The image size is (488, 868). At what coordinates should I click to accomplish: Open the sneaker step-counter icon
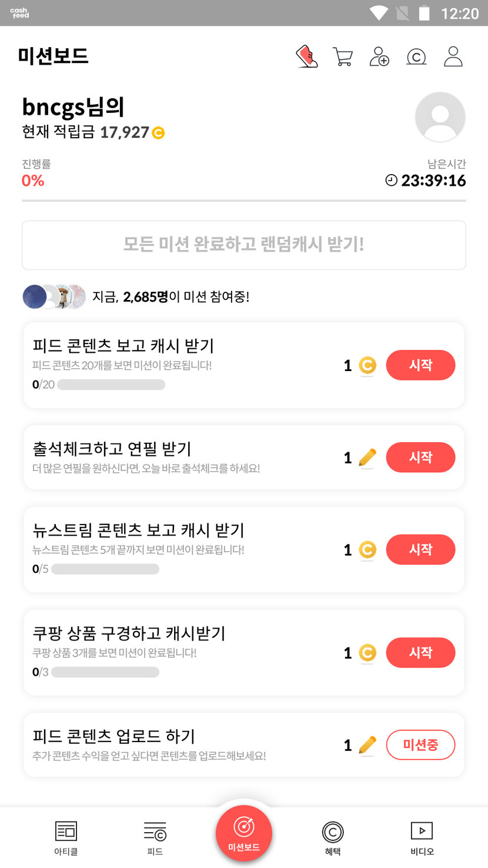(x=306, y=57)
